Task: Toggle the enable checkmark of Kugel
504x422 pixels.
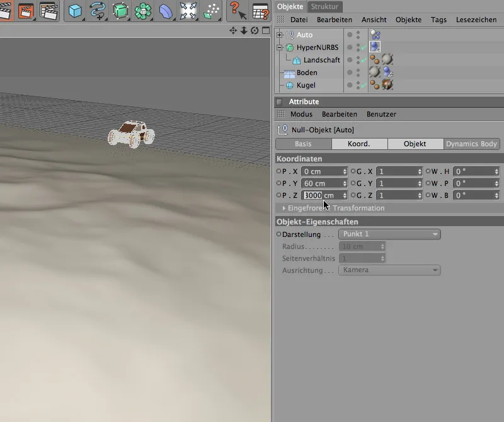Action: [364, 85]
